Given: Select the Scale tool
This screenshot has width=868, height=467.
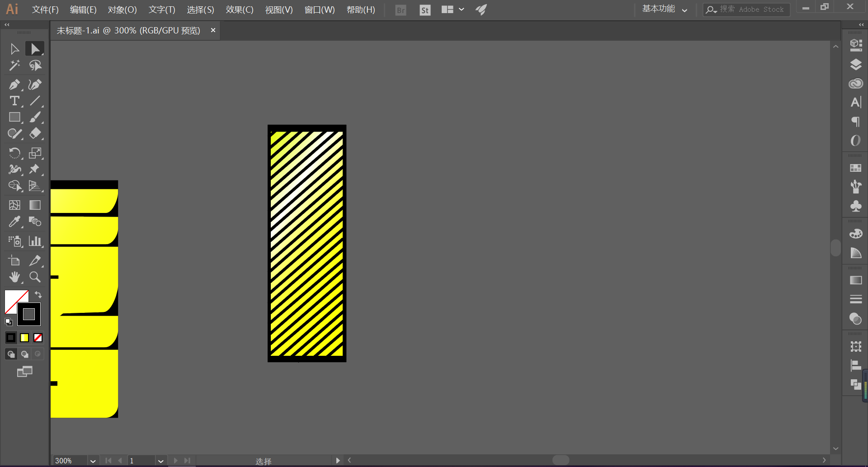Looking at the screenshot, I should coord(35,153).
